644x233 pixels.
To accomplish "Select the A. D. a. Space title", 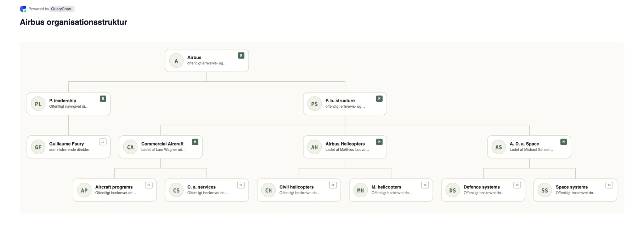I will pyautogui.click(x=524, y=144).
